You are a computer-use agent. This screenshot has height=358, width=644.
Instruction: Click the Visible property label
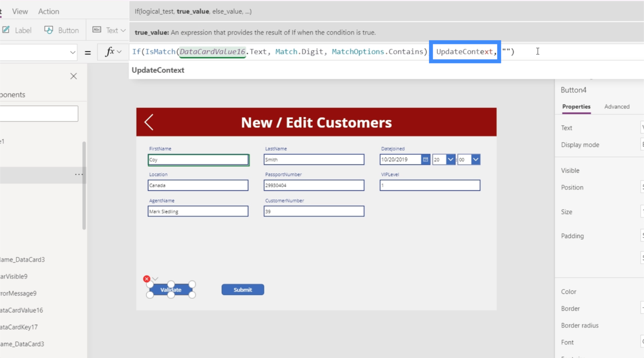tap(570, 171)
